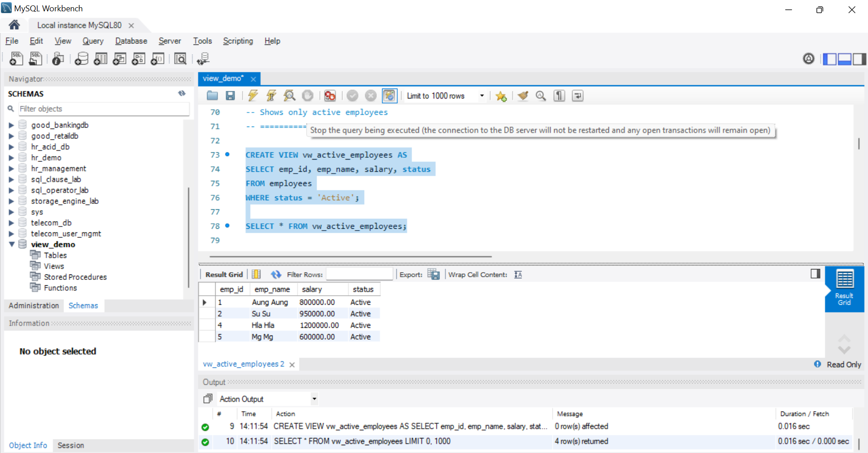Stop the query being executed
Screen dimensions: 868x453
(x=308, y=95)
